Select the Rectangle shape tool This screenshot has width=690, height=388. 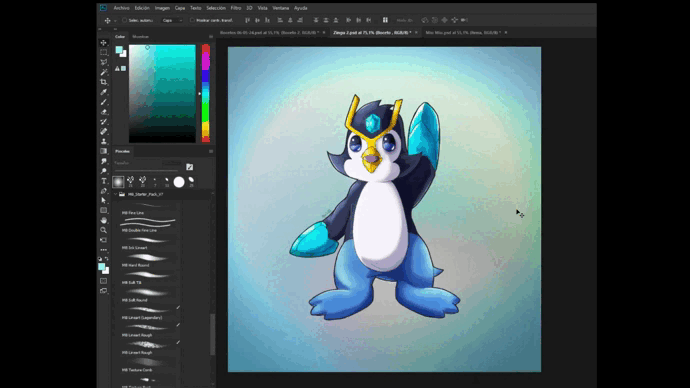pos(103,210)
